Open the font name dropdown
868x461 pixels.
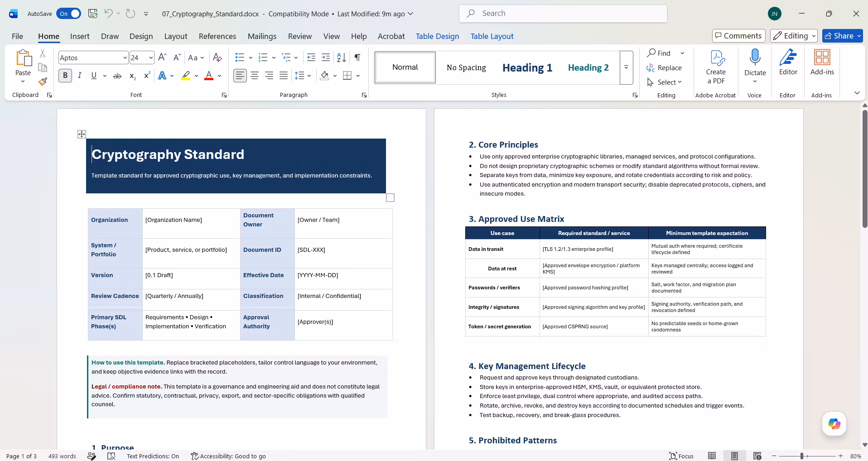[x=125, y=58]
